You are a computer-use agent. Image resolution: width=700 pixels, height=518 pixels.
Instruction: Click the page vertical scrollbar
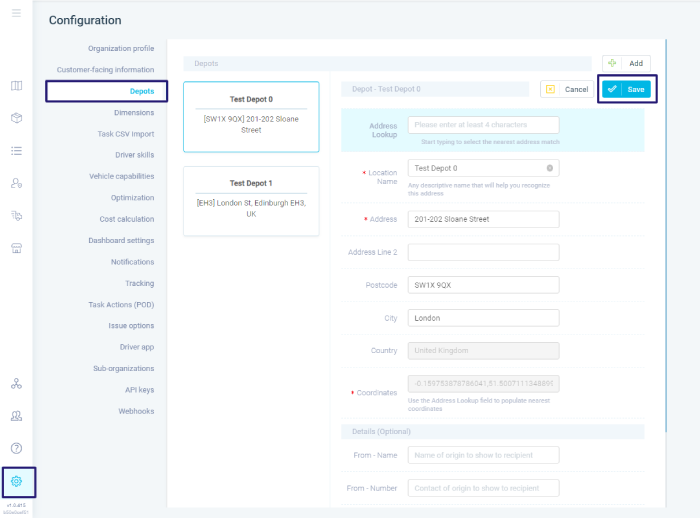666,235
